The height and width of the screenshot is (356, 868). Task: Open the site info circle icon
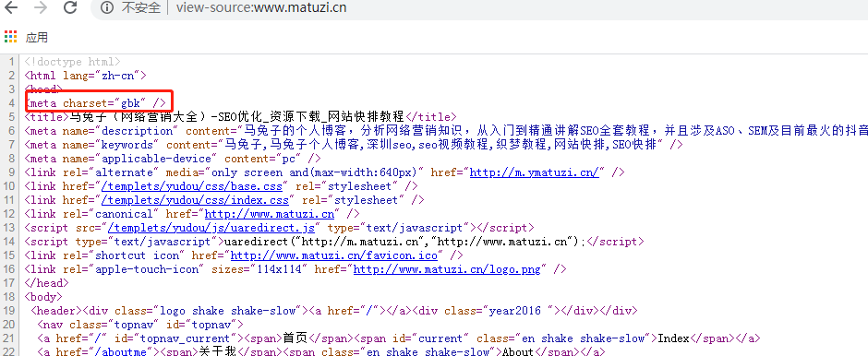(107, 7)
